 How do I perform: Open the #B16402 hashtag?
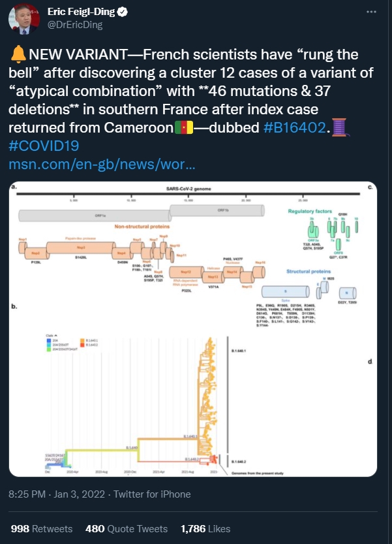coord(295,127)
